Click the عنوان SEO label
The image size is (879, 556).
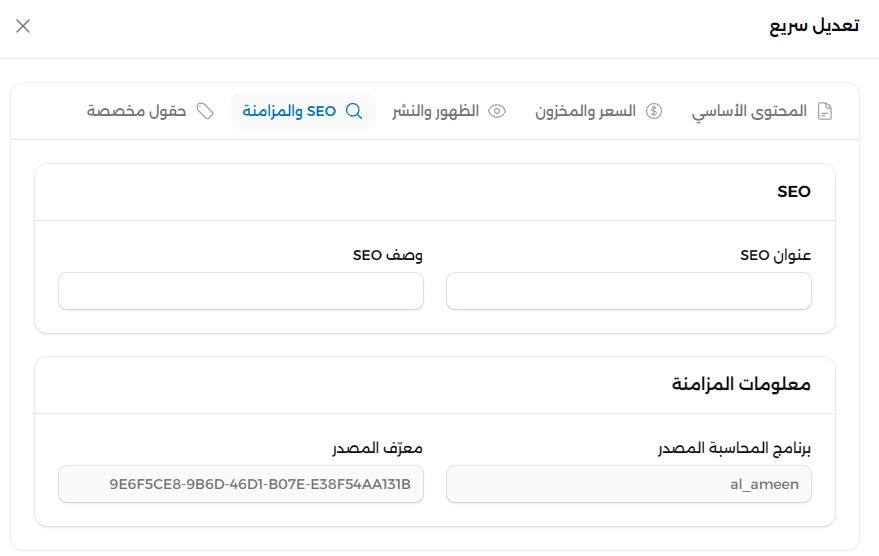(x=775, y=256)
